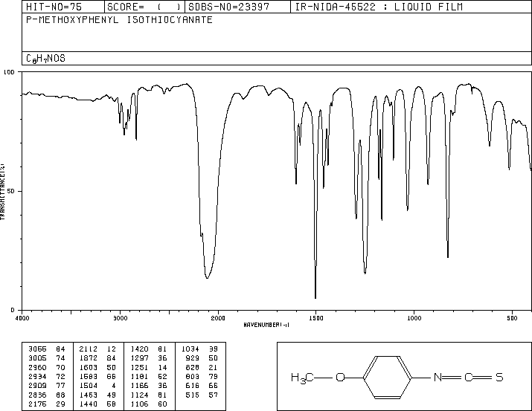Click the 2000 x-axis tick label
Screen dimensions: 532x411
218,318
